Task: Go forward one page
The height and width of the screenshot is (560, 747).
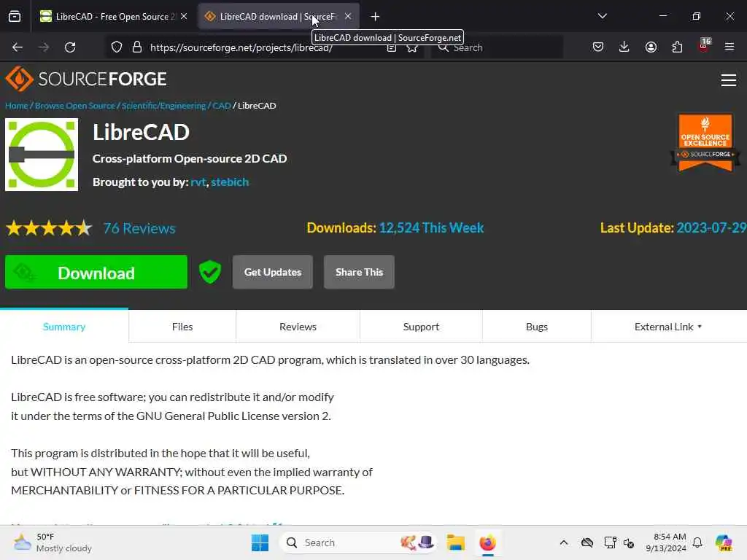Action: (x=44, y=47)
